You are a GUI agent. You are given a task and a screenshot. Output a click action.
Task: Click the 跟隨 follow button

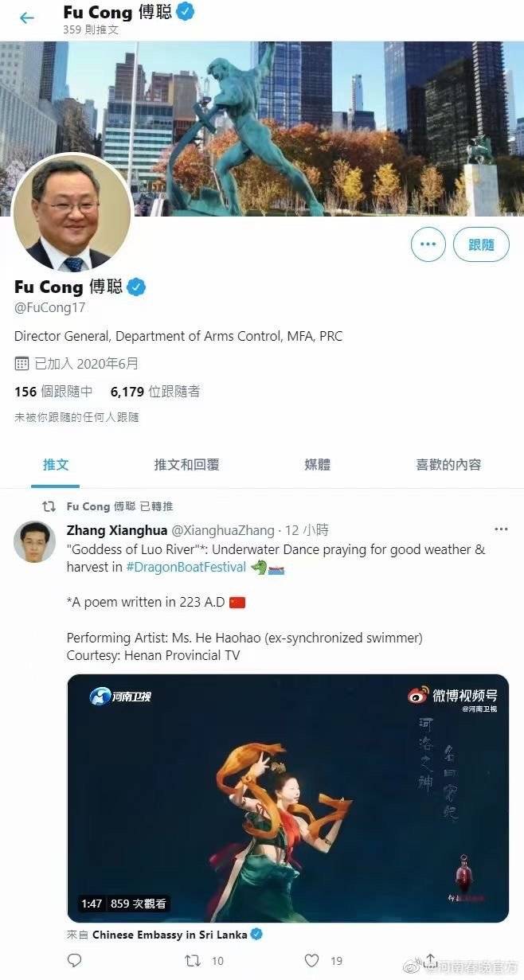pyautogui.click(x=481, y=244)
